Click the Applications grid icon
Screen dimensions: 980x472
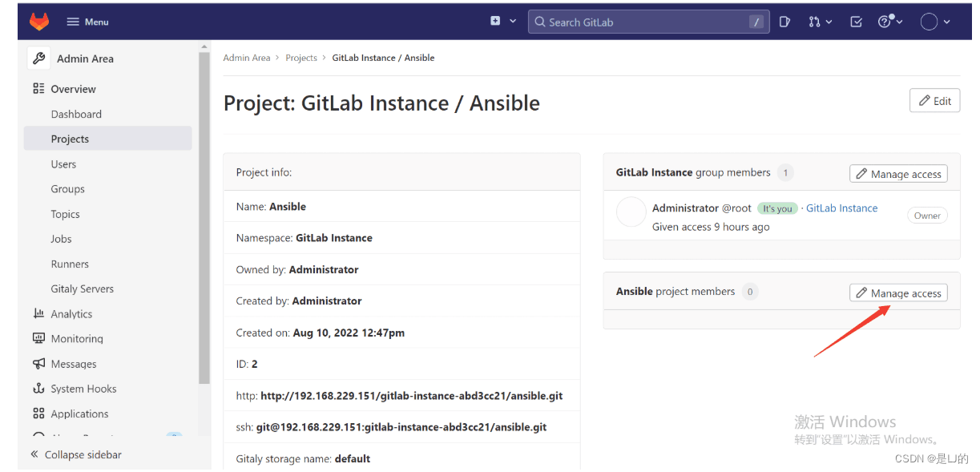[x=38, y=414]
